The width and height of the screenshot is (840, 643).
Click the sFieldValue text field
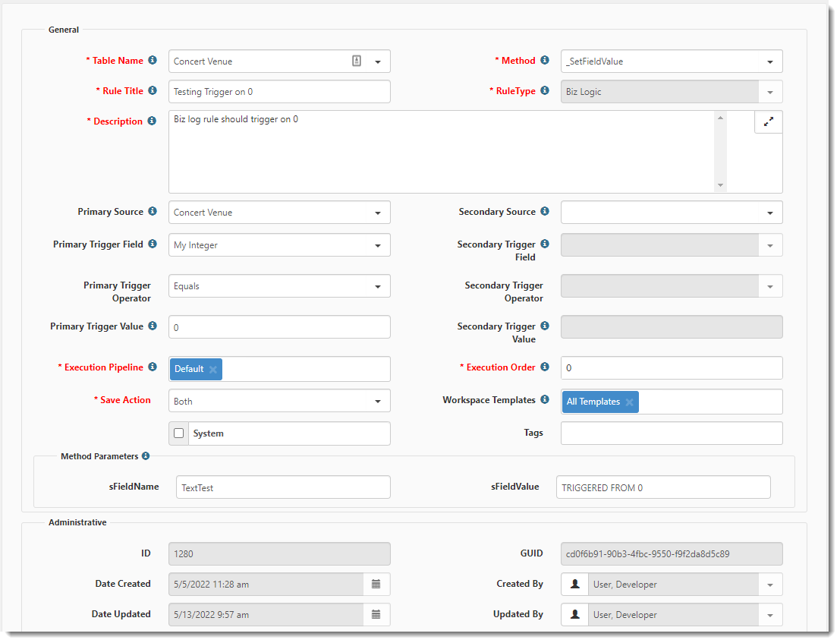[x=663, y=487]
